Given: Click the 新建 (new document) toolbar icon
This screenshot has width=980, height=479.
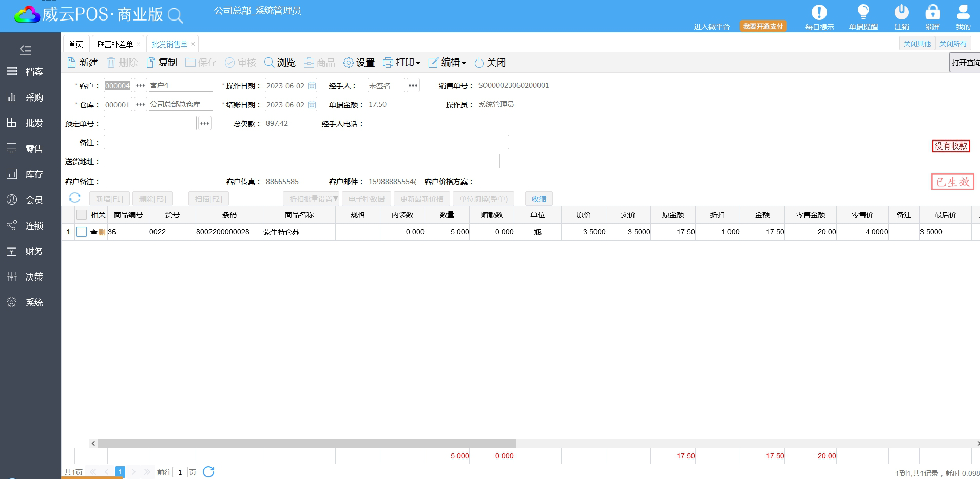Looking at the screenshot, I should [72, 63].
